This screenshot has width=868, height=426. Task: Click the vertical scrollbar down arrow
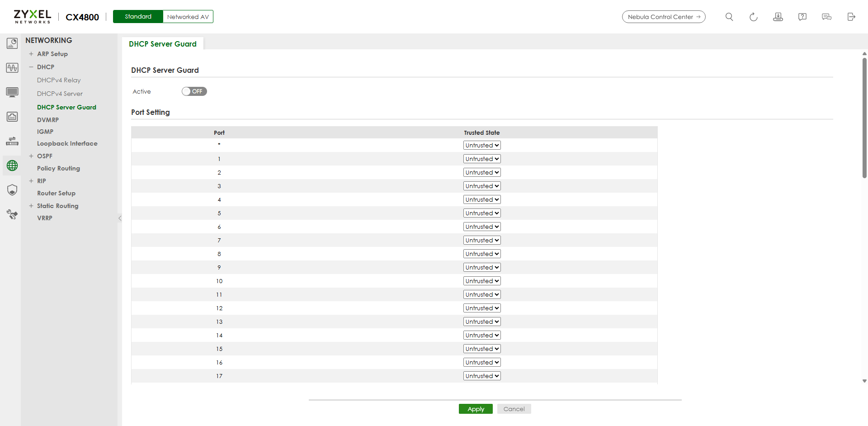(864, 381)
